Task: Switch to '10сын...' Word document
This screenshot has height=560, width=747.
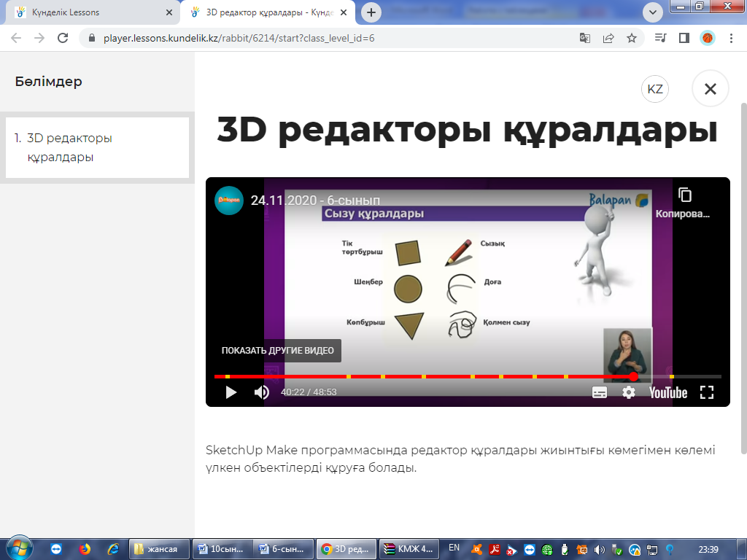Action: click(x=222, y=549)
